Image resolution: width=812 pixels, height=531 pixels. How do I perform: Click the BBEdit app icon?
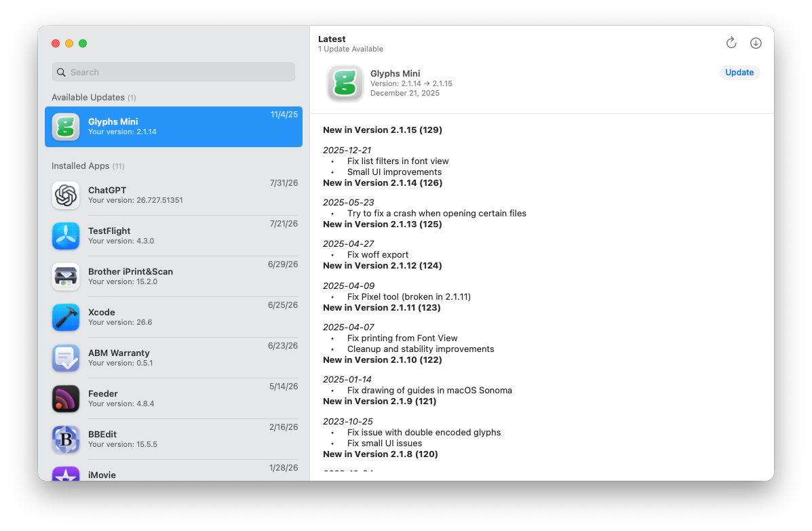click(66, 439)
